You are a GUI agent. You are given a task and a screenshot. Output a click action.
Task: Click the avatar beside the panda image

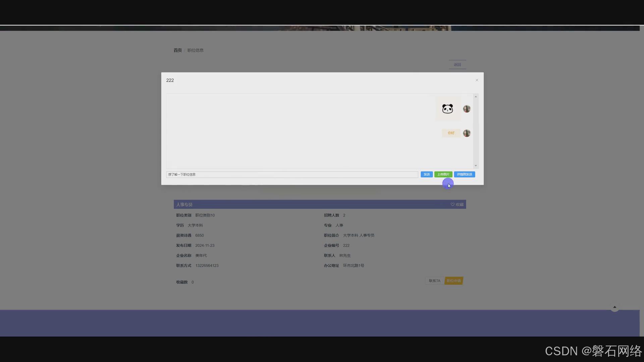[x=467, y=109]
